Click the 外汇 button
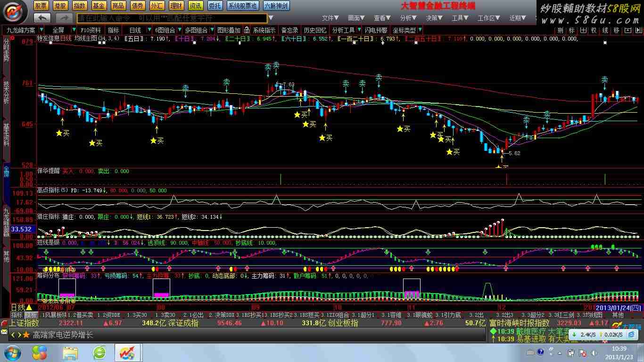The image size is (644, 362). (157, 6)
